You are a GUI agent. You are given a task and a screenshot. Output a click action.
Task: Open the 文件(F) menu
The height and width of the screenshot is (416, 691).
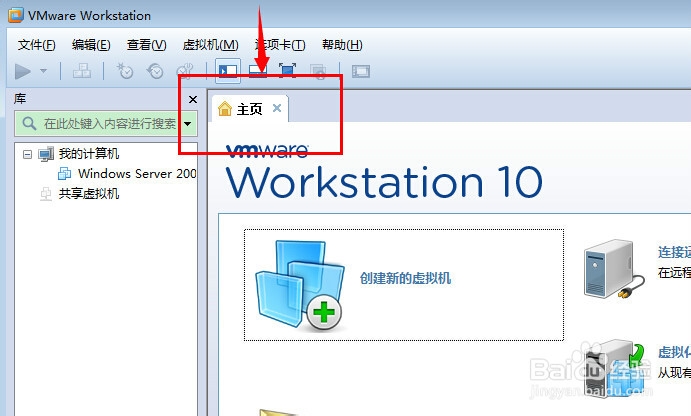point(37,45)
